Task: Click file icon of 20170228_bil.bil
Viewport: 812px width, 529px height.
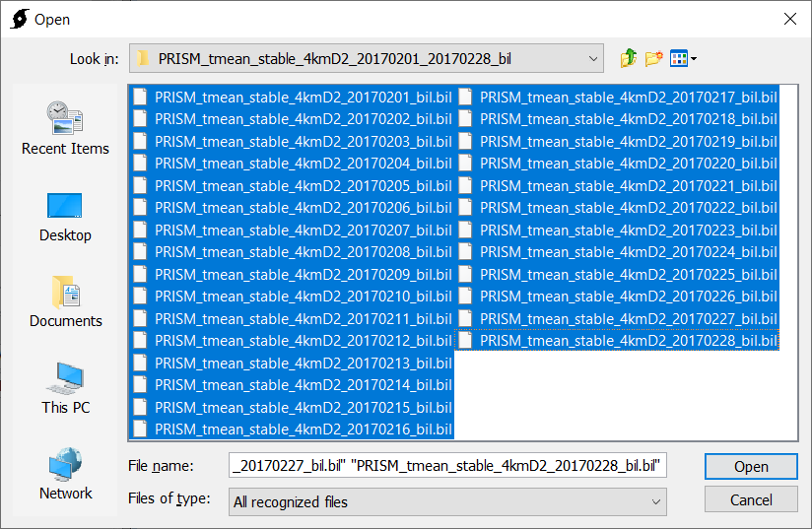Action: pos(465,341)
